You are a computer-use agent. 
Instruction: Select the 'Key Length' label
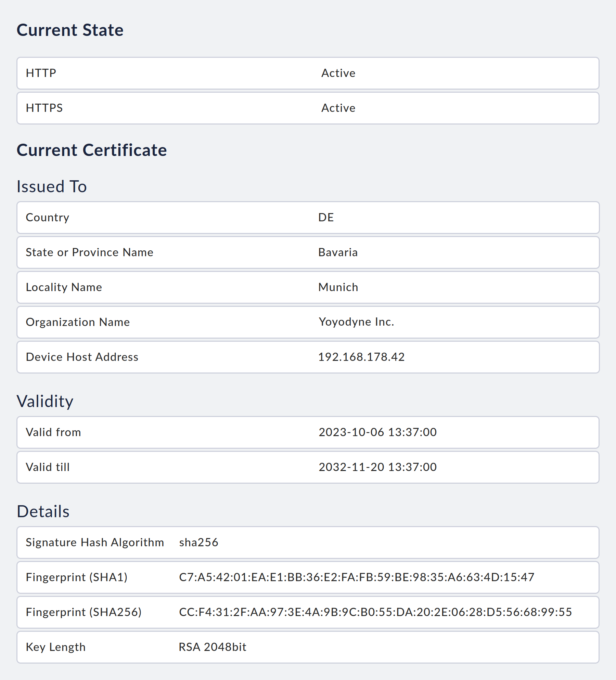coord(56,647)
